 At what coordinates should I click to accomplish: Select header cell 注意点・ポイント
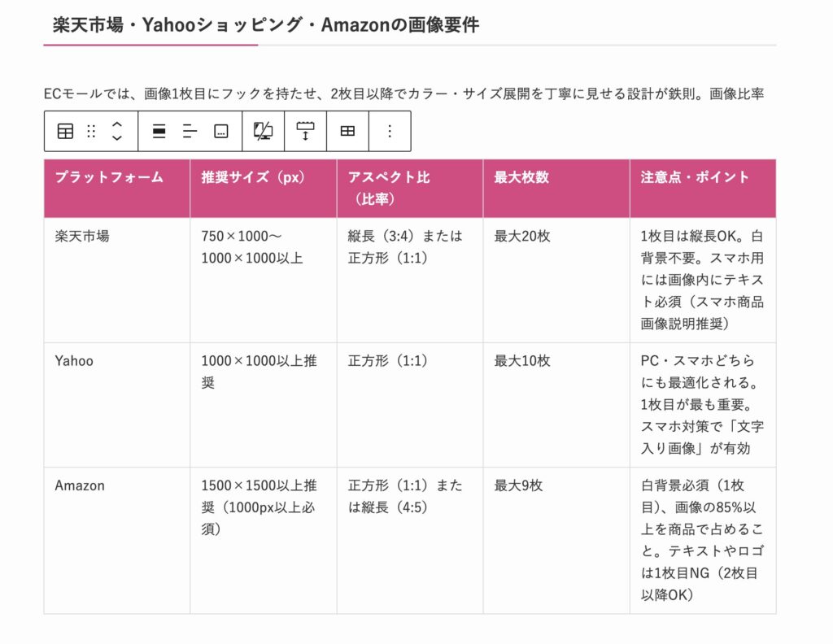coord(703,189)
